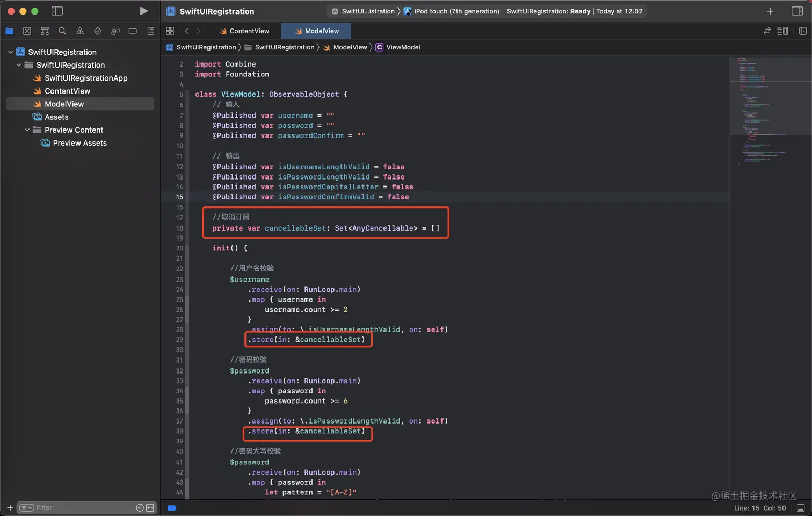Go back in editor history
This screenshot has width=812, height=516.
pos(186,31)
